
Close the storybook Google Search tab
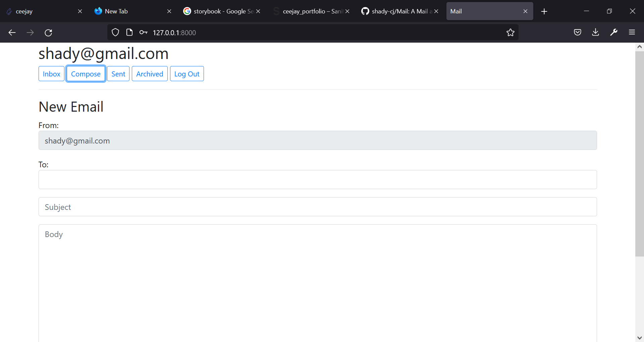258,11
